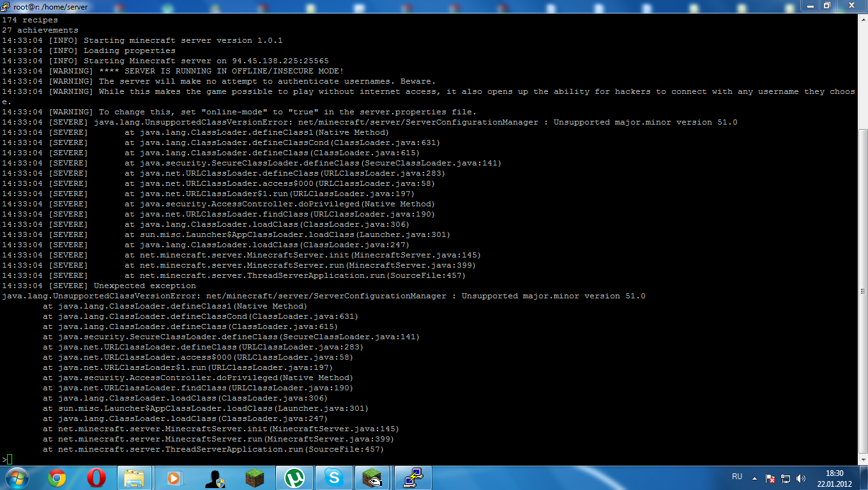Click the terminal scrollbar thumb

click(x=862, y=290)
